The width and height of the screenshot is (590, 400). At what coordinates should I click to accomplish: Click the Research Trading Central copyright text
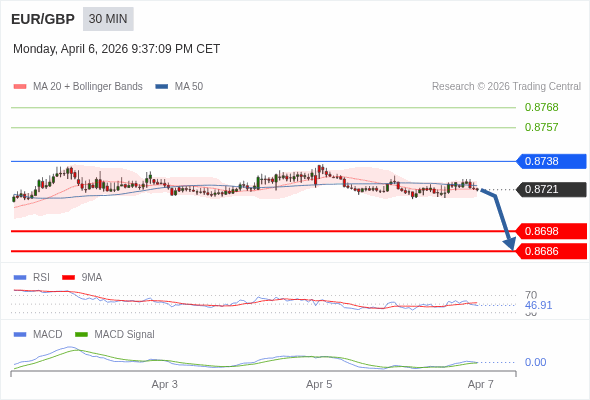tap(506, 87)
